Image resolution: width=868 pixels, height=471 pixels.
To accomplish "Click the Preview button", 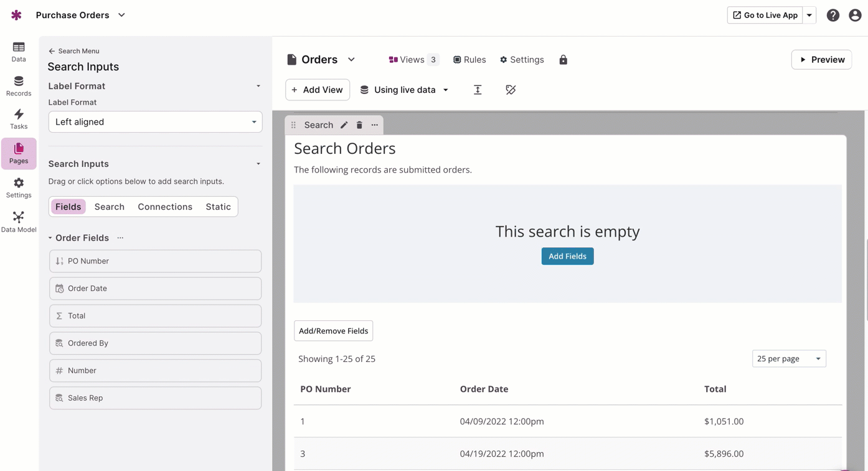I will (x=821, y=60).
